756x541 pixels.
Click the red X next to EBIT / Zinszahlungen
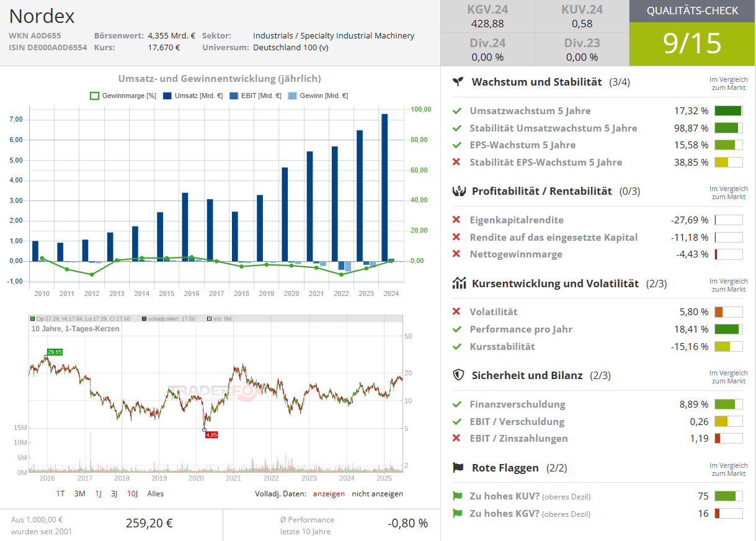point(456,438)
